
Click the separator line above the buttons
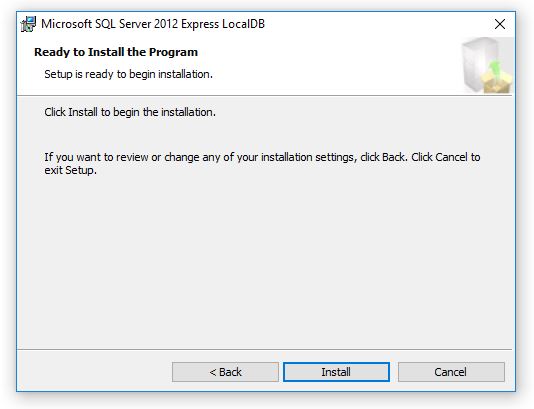click(x=265, y=349)
